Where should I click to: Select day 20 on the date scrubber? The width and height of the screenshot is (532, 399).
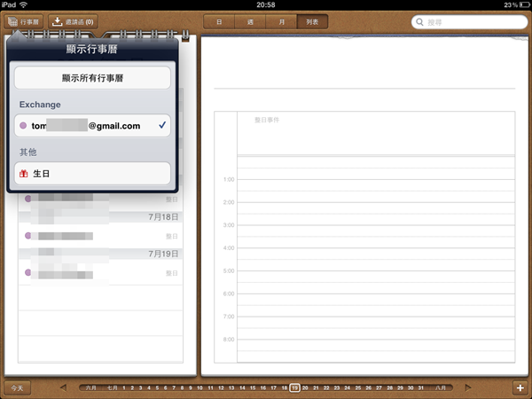point(305,387)
